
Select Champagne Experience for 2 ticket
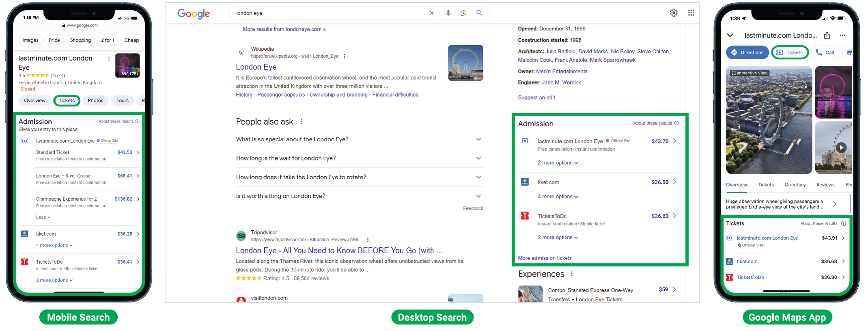click(87, 202)
